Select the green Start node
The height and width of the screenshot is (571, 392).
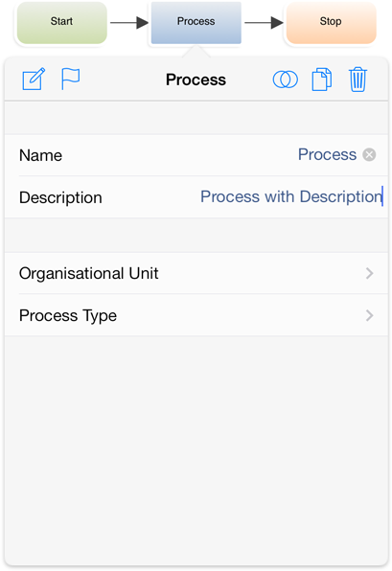(62, 23)
